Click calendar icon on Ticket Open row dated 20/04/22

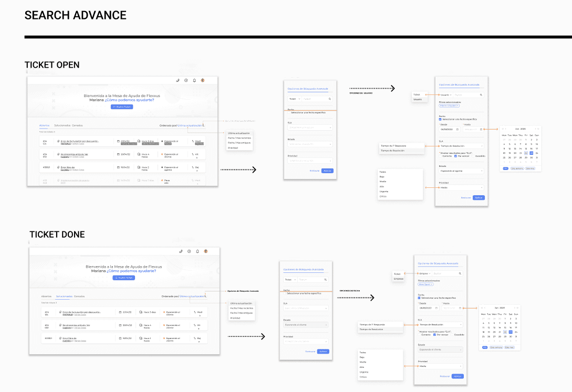point(118,154)
